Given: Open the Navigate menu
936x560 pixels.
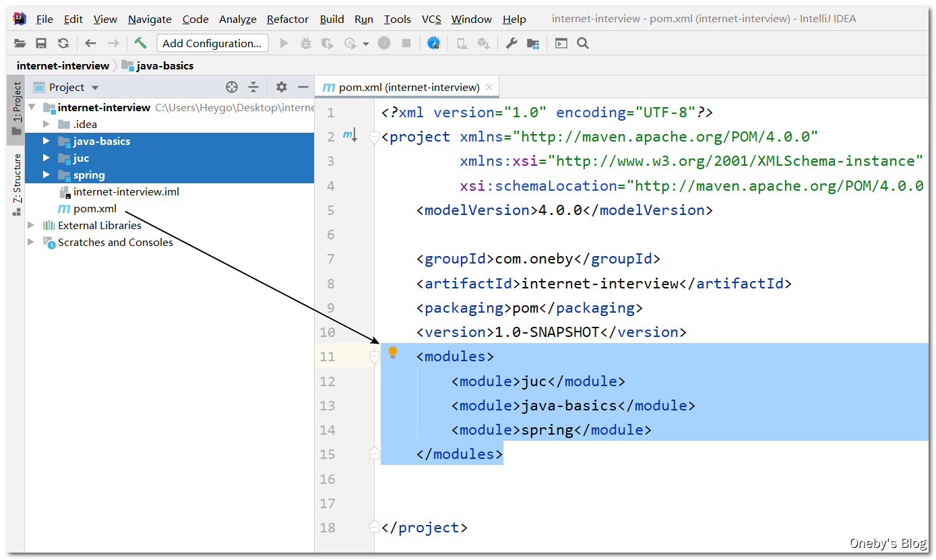Looking at the screenshot, I should click(150, 19).
